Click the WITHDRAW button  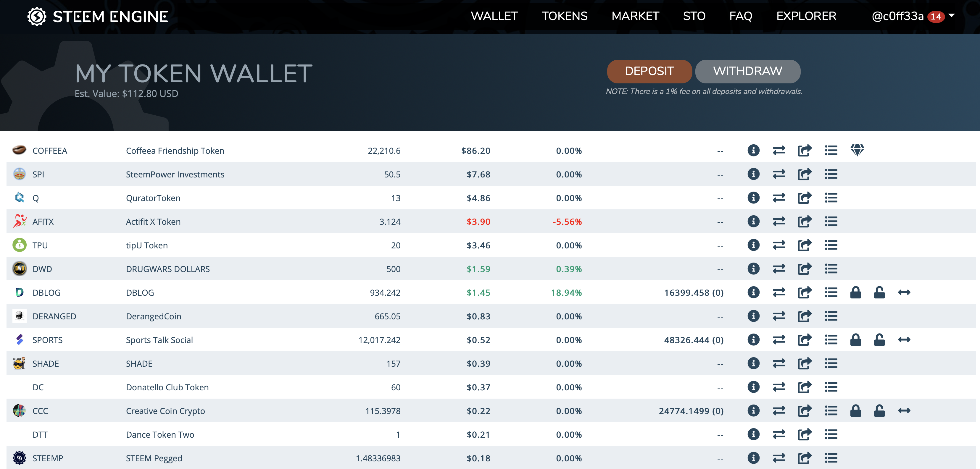[x=747, y=71]
